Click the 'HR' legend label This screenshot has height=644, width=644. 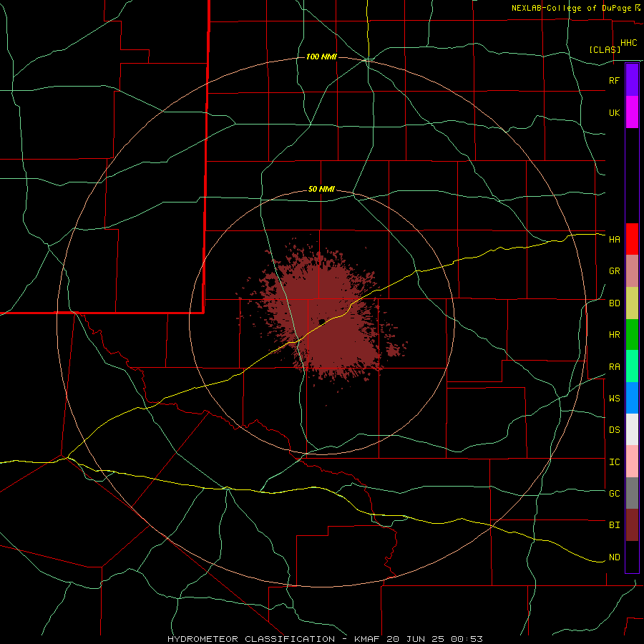coord(615,335)
